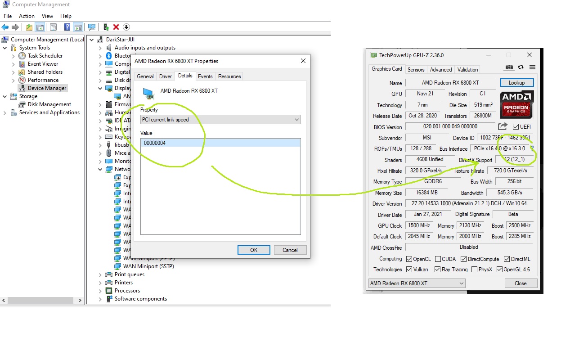Toggle the OpenGL 4.6 checkbox

(499, 270)
